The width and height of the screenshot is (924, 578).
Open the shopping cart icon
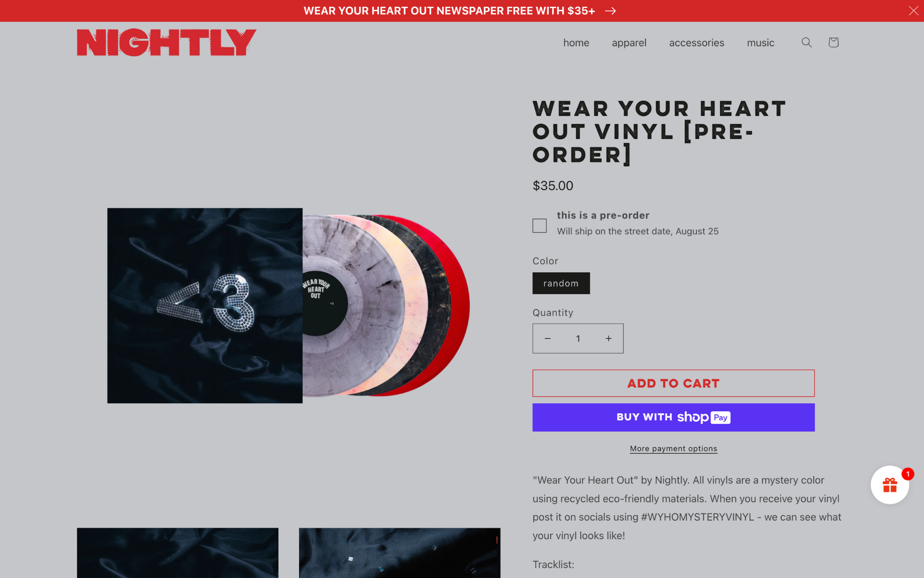point(833,42)
